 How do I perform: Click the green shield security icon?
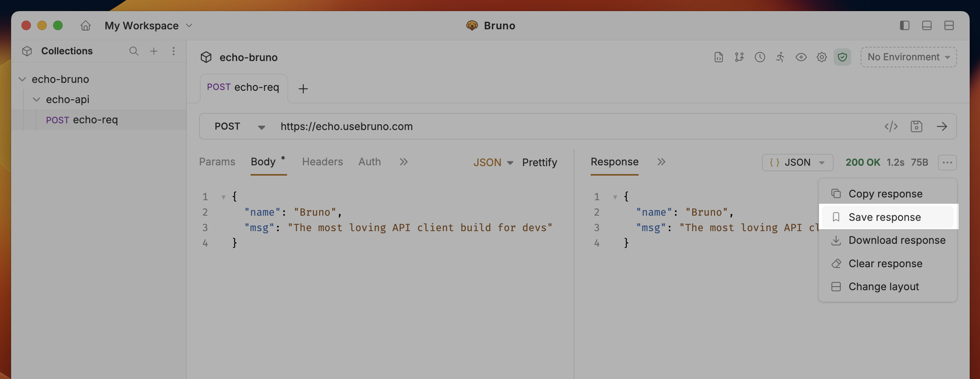pyautogui.click(x=842, y=57)
